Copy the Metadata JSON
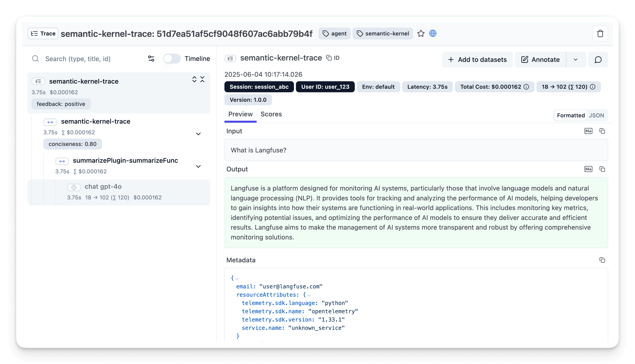Screen dimensions: 635x364 click(602, 260)
